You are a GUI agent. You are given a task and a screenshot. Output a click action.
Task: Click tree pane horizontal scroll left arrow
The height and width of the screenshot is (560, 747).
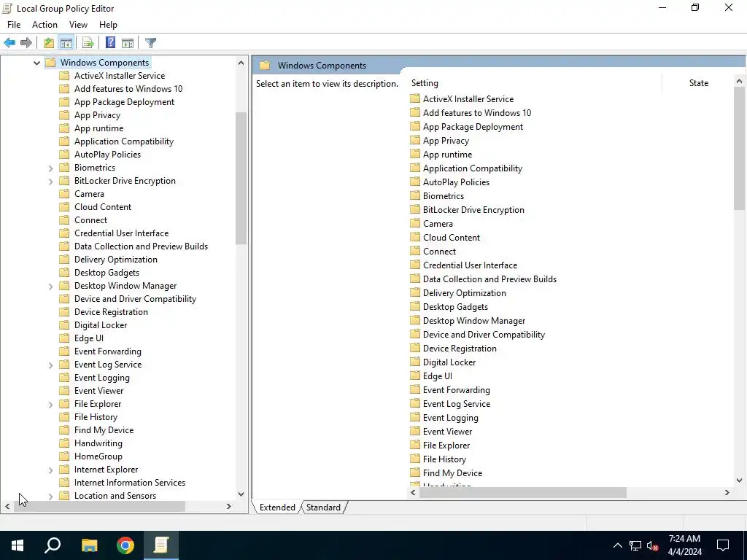coord(7,506)
